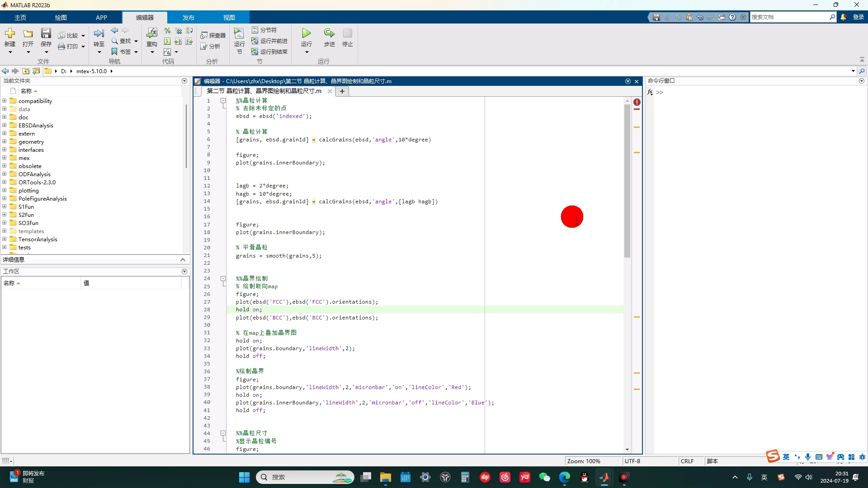Screen dimensions: 868x488
Task: Open the Print (打印) dropdown arrow
Action: tap(83, 46)
